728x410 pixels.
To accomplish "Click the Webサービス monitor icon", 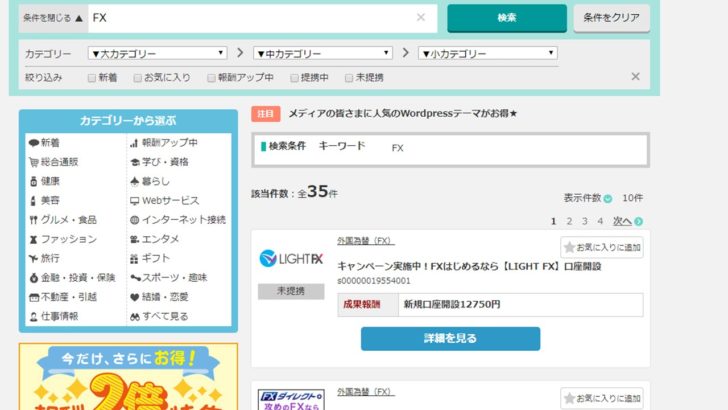I will (135, 201).
